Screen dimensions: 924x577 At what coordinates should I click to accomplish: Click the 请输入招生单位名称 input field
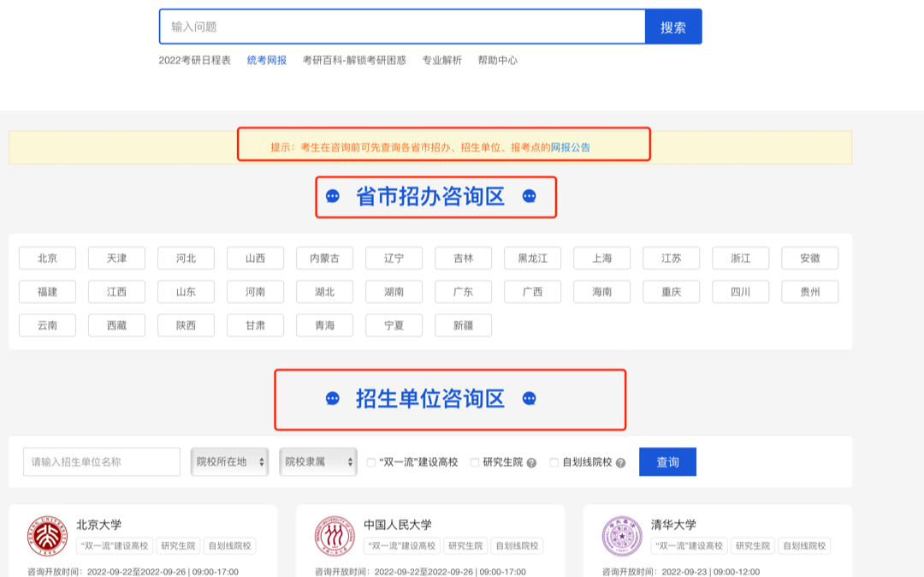[x=102, y=461]
